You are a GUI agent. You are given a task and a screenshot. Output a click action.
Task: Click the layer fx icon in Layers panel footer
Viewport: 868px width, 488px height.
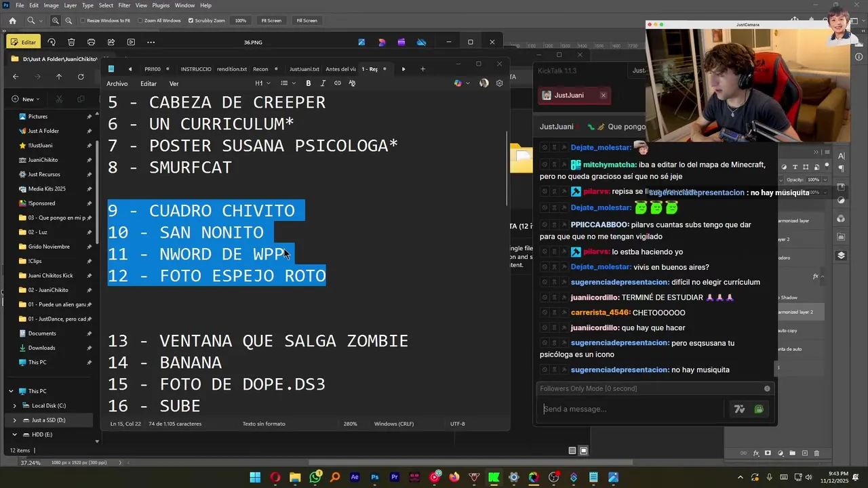(756, 453)
